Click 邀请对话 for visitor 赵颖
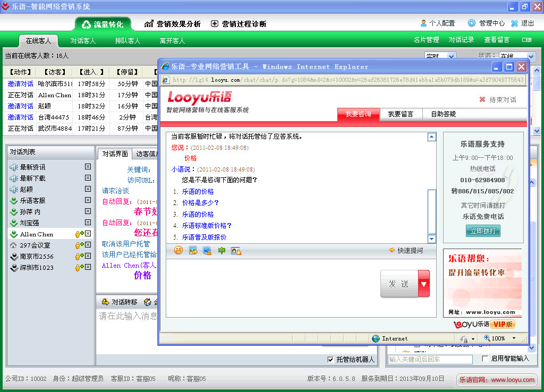This screenshot has width=544, height=392. coord(21,106)
